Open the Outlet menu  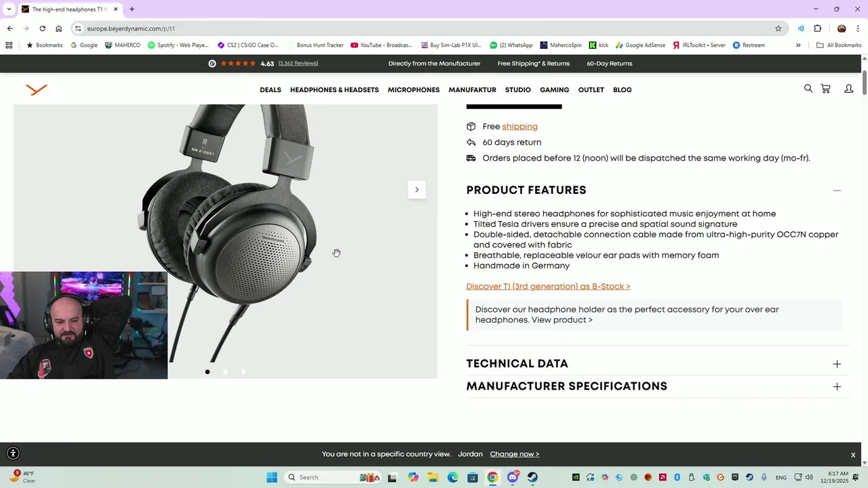tap(591, 89)
